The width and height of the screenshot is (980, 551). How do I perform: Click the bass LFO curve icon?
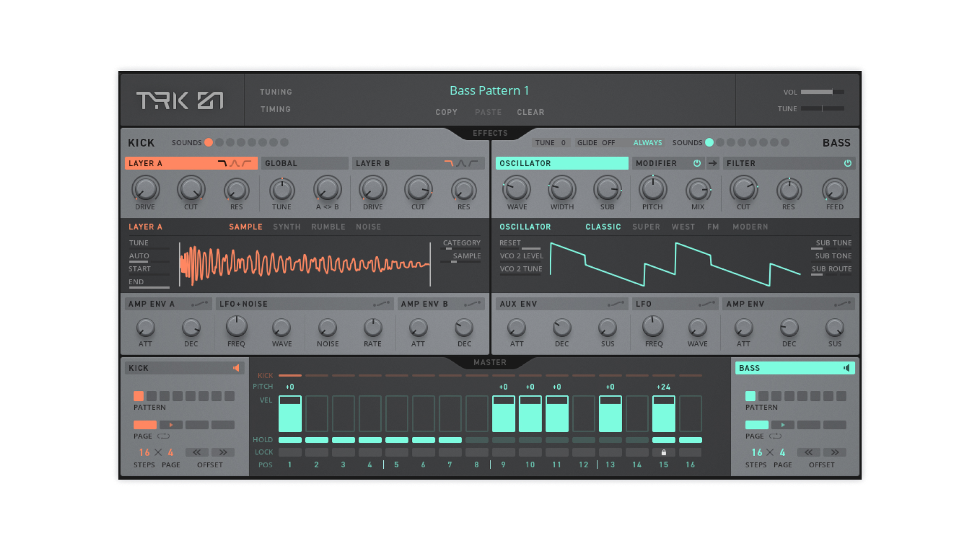click(707, 304)
